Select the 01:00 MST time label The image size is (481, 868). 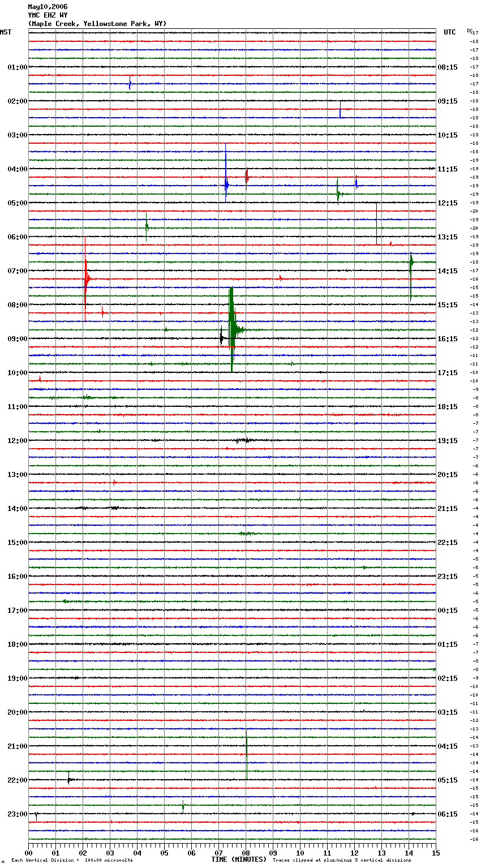(18, 67)
